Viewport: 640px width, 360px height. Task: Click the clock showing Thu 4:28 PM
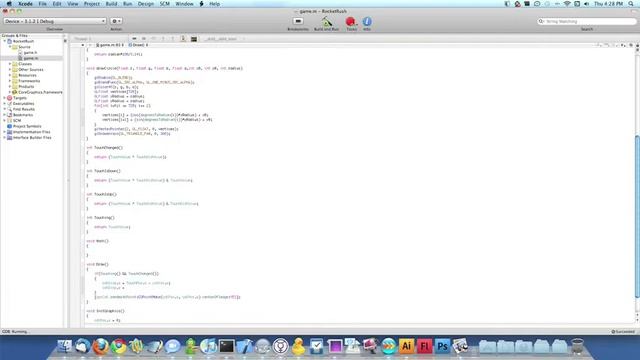(x=608, y=4)
